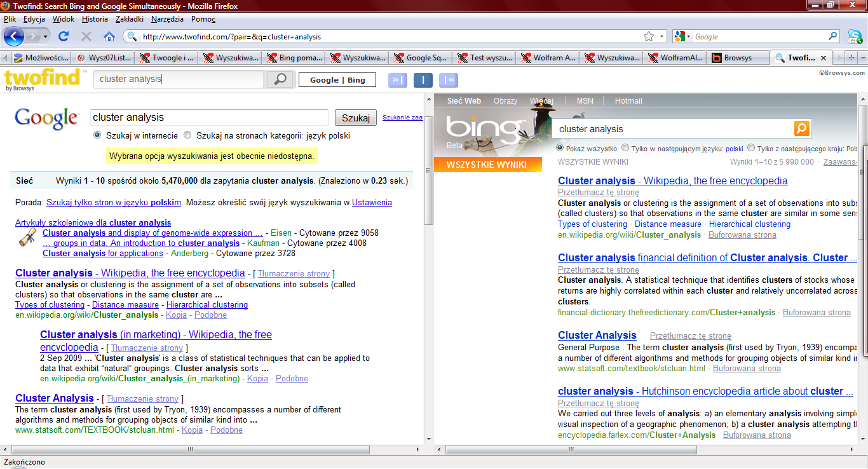
Task: Open "Hierarchical clustering" link in Google result
Action: click(x=207, y=304)
